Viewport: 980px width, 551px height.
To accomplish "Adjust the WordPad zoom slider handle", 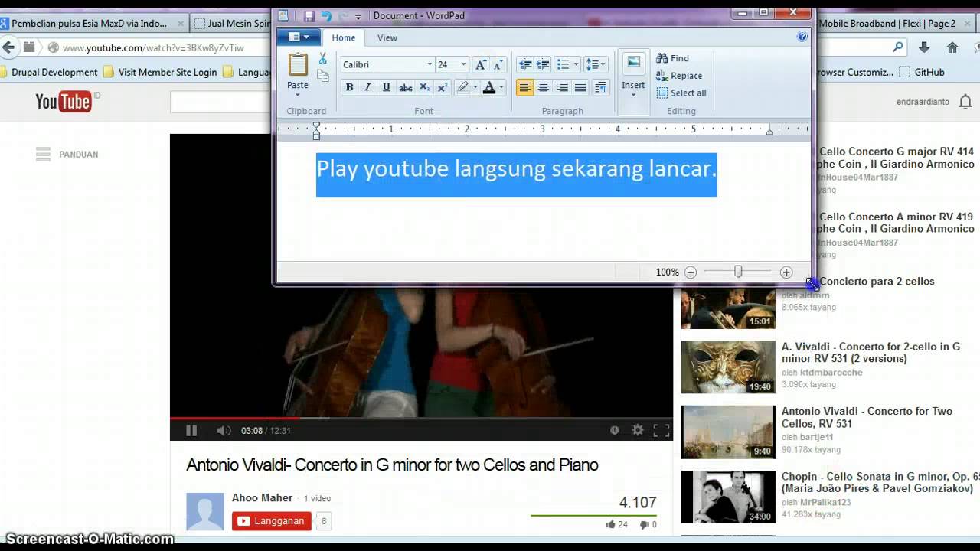I will pos(738,272).
